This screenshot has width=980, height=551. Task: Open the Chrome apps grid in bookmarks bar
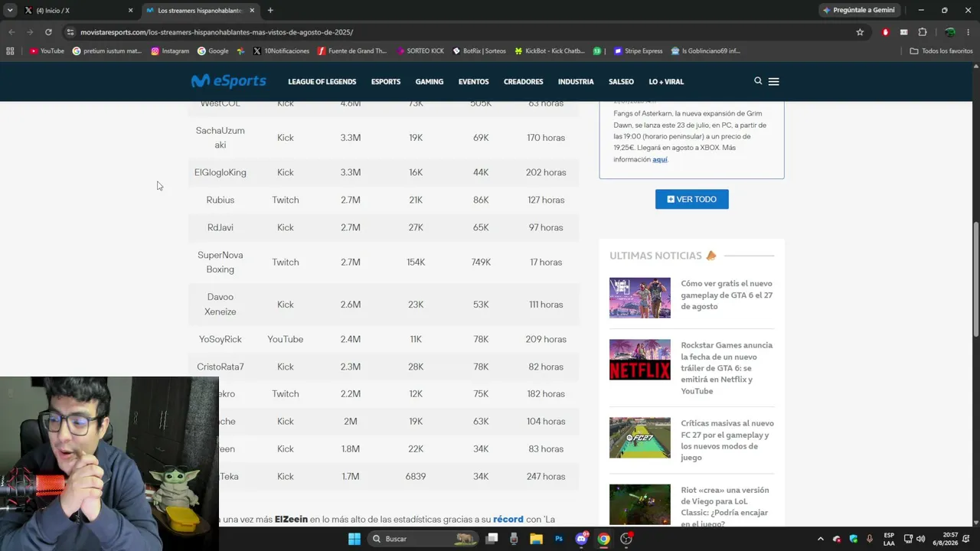[10, 51]
